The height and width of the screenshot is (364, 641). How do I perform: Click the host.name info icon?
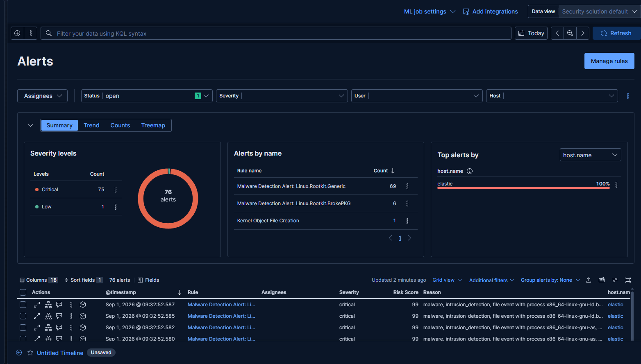click(470, 171)
